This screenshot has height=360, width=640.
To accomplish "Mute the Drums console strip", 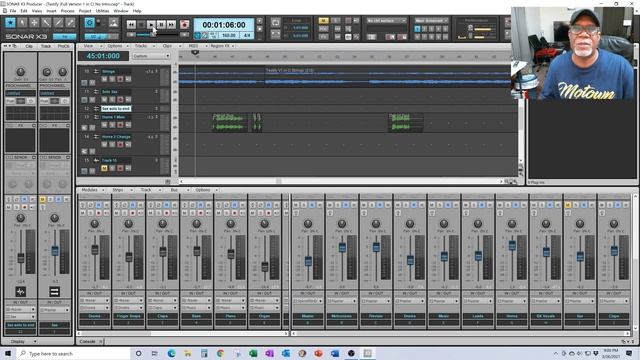I will [83, 213].
